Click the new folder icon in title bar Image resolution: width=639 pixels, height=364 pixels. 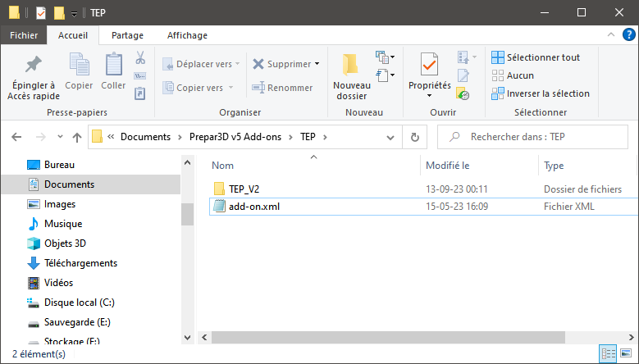59,13
